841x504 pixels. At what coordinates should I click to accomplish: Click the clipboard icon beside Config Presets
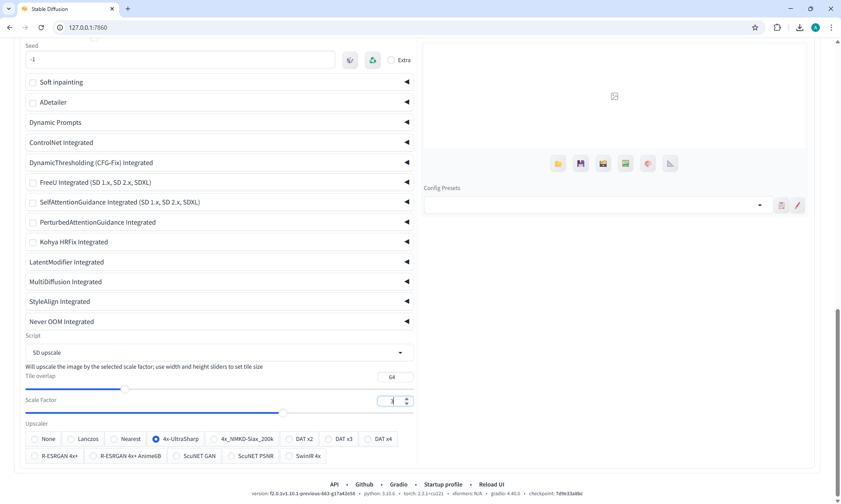pos(781,205)
